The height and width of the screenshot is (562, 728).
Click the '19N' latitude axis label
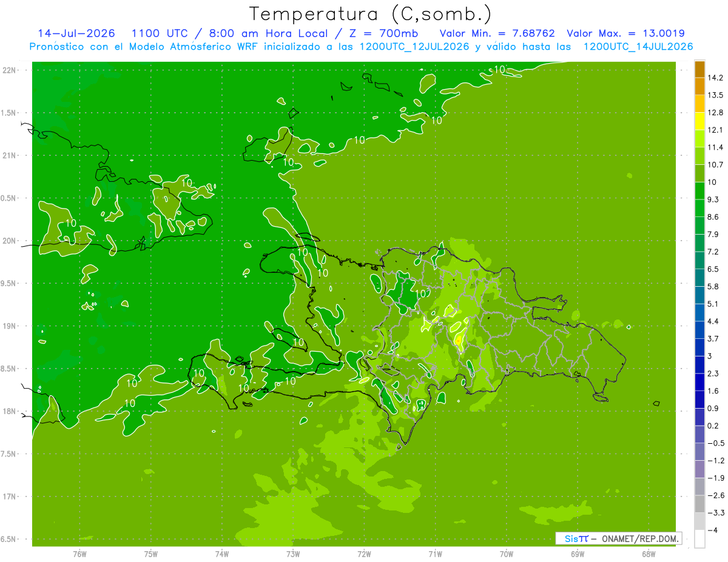[x=9, y=326]
